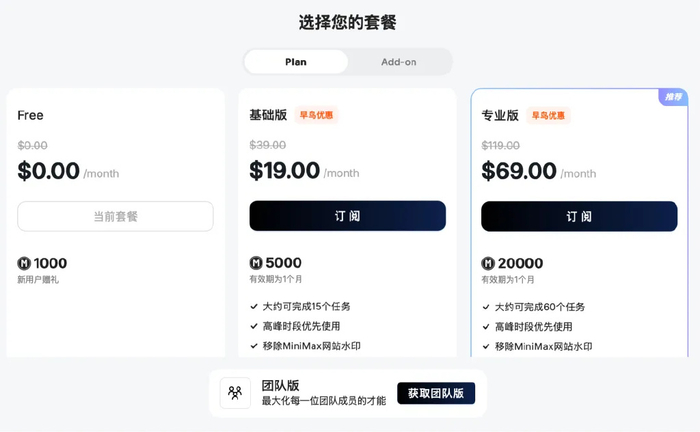Click the 团队版 heading in the bottom banner
700x432 pixels.
[x=280, y=385]
